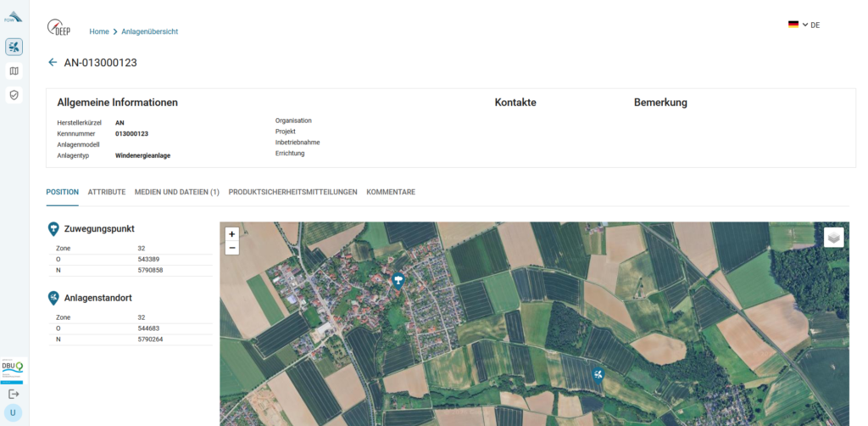Navigate to Home in breadcrumb
Screen dimensions: 868x426
click(x=99, y=31)
